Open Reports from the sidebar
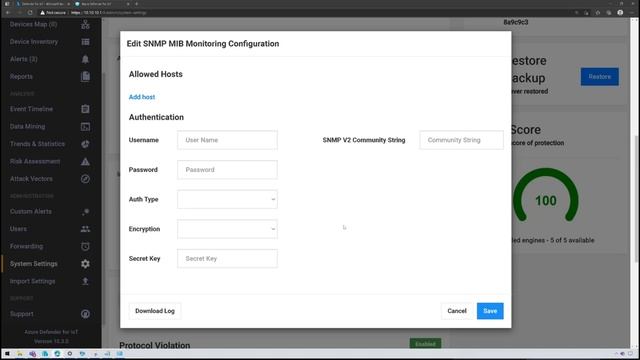This screenshot has width=640, height=360. click(x=21, y=77)
